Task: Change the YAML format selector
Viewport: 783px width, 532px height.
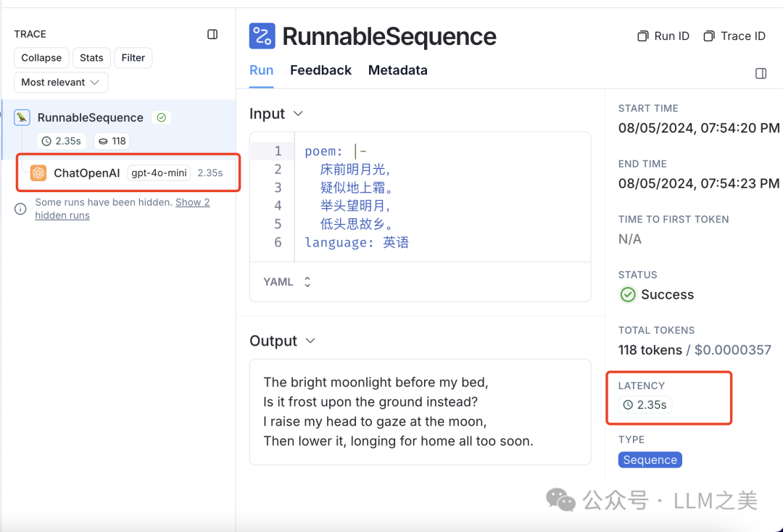Action: [287, 282]
